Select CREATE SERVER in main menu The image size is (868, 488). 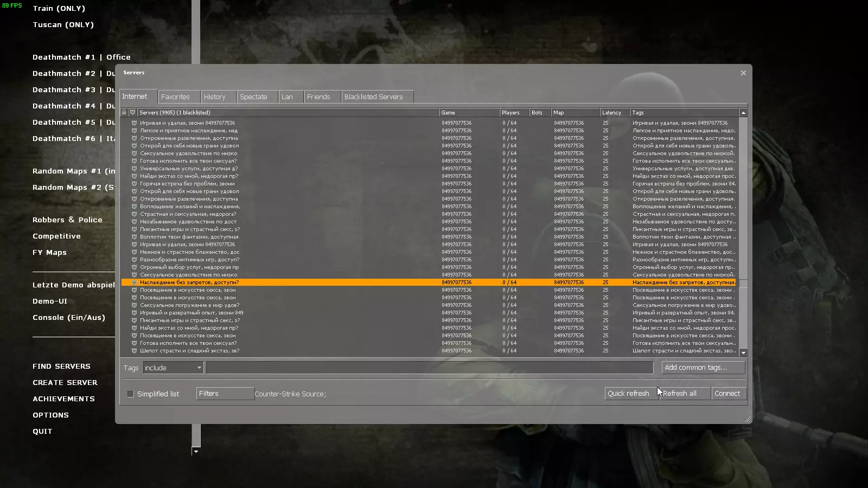point(65,383)
